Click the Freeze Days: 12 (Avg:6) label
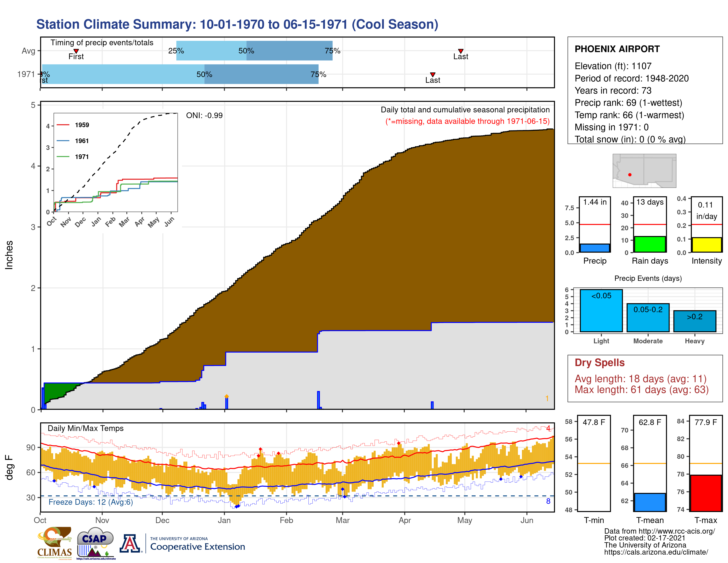The width and height of the screenshot is (728, 563). (91, 502)
